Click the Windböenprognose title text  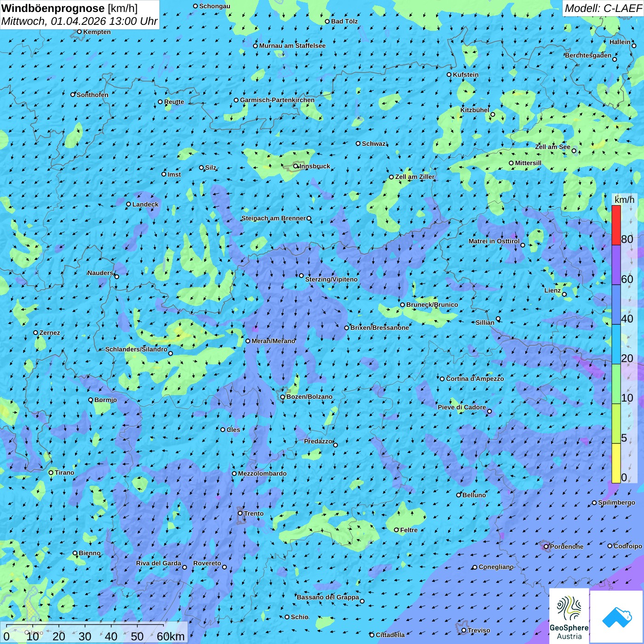point(53,8)
